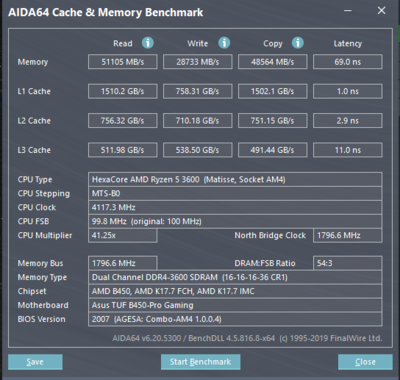Click the CPU Clock field 4117.3 MHz
Screen dimensions: 400x380
(235, 207)
